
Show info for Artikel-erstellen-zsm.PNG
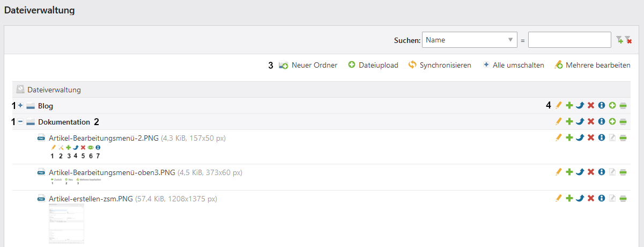[x=602, y=199]
